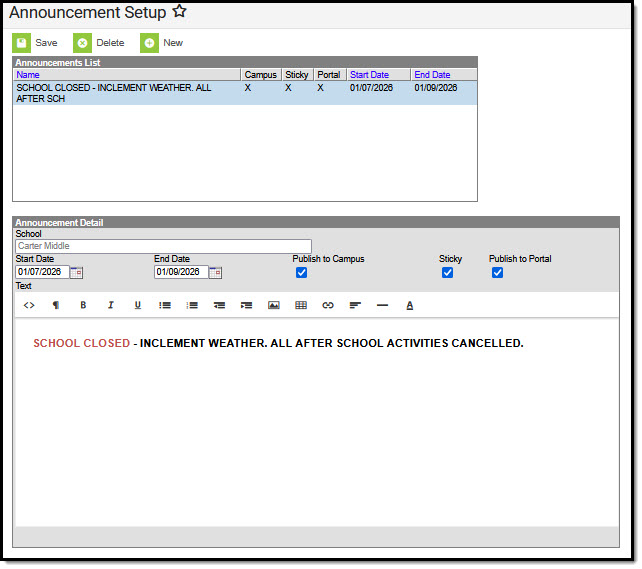Insert a horizontal line
Image resolution: width=642 pixels, height=569 pixels.
click(382, 305)
